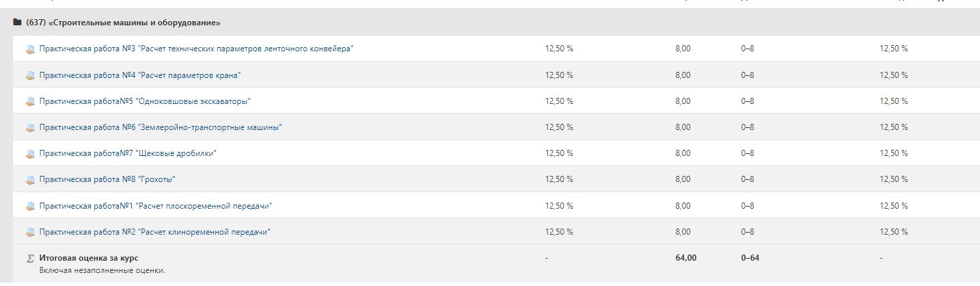Click assignment icon beside "Расчет клиноременной передачи"
The height and width of the screenshot is (286, 980).
coord(30,232)
